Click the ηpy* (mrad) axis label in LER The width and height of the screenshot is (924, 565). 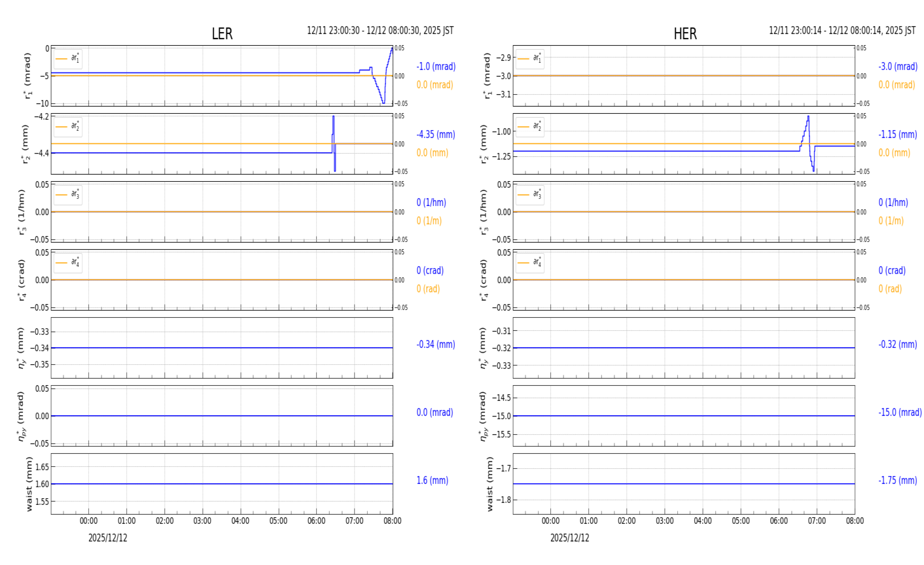click(x=21, y=416)
